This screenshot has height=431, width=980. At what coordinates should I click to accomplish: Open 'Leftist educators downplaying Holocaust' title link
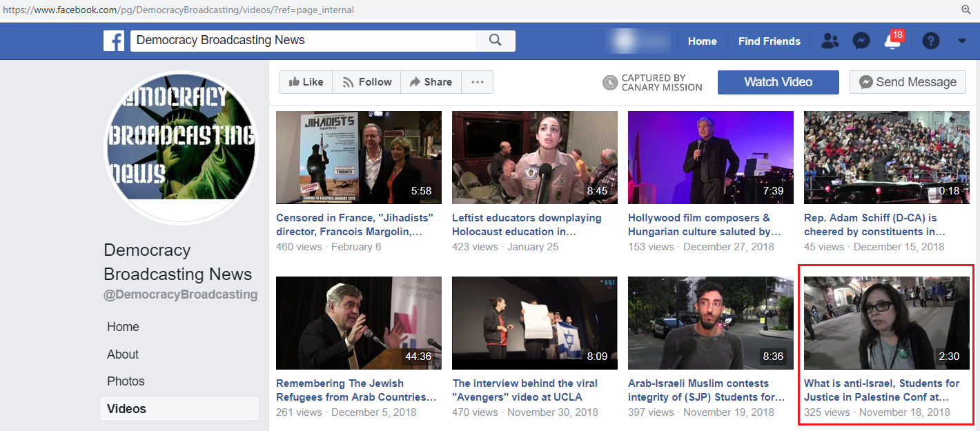pos(527,225)
